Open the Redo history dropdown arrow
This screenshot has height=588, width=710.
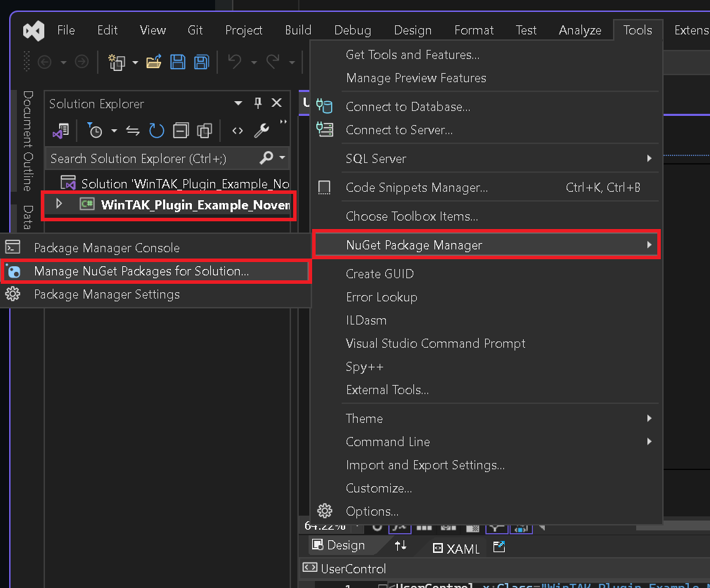click(x=292, y=63)
